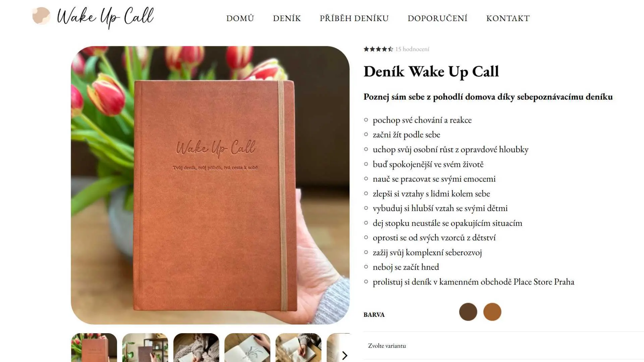Select the second thumbnail with plant and diary
The width and height of the screenshot is (644, 362).
click(x=145, y=348)
